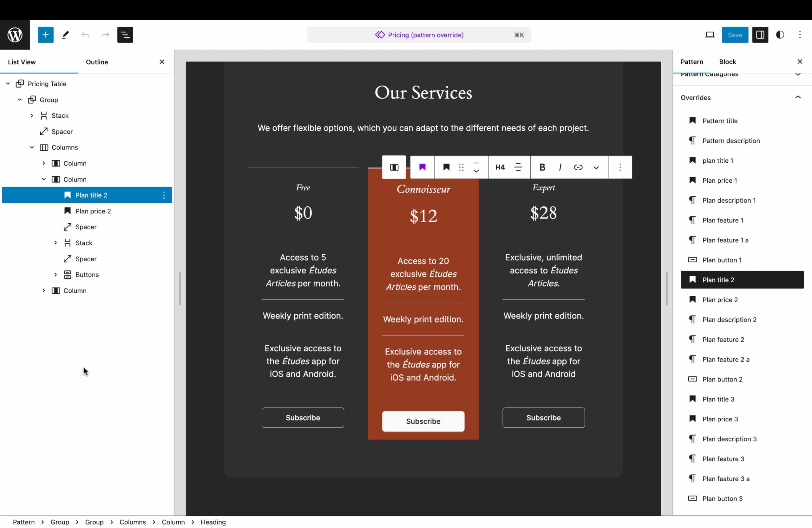Toggle undo action in toolbar
The width and height of the screenshot is (812, 528).
pyautogui.click(x=85, y=34)
